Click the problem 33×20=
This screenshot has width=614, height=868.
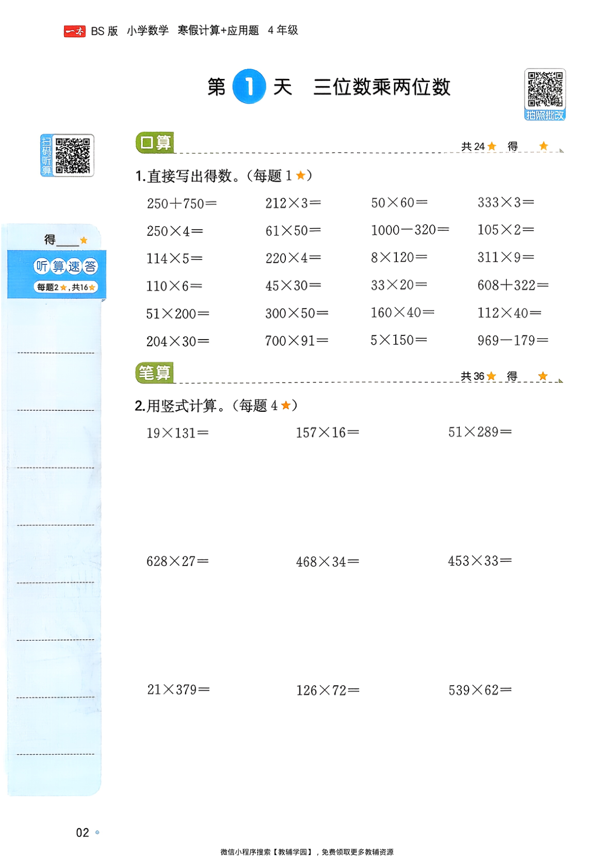pos(399,284)
